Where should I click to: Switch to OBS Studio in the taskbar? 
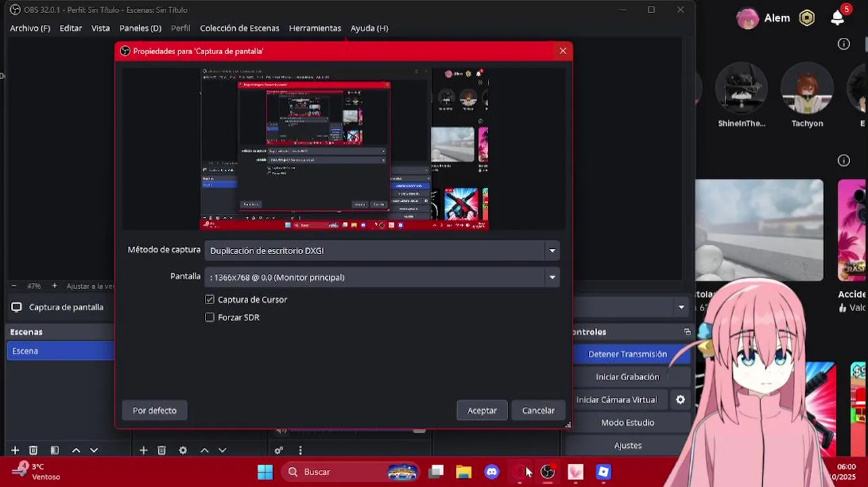(x=548, y=472)
